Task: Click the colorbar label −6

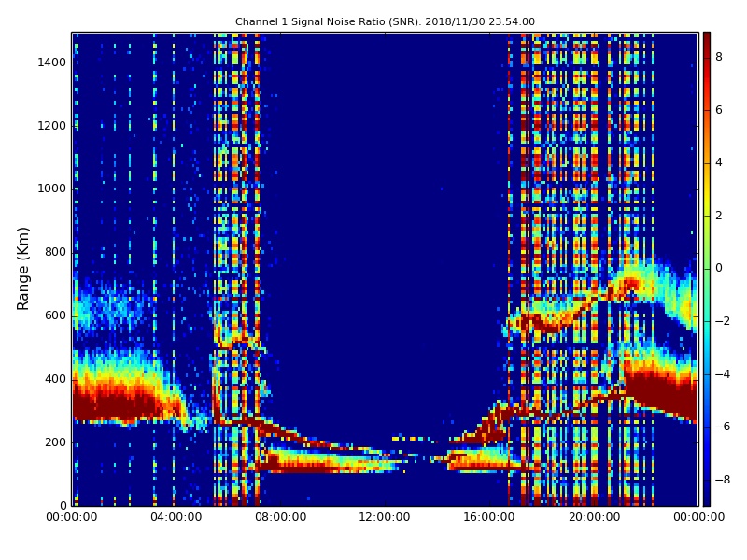Action: click(723, 427)
